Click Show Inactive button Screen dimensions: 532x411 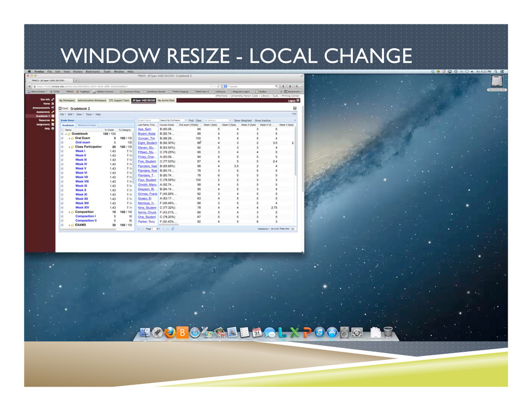pyautogui.click(x=262, y=121)
